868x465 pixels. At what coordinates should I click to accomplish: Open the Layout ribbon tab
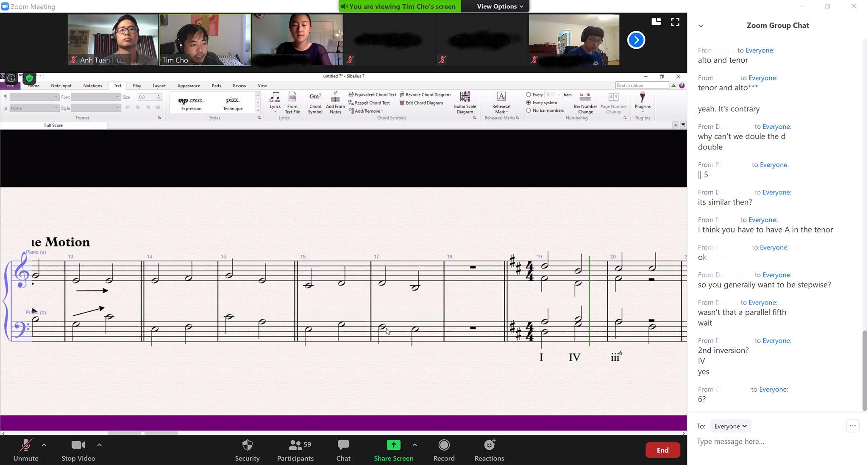tap(159, 86)
